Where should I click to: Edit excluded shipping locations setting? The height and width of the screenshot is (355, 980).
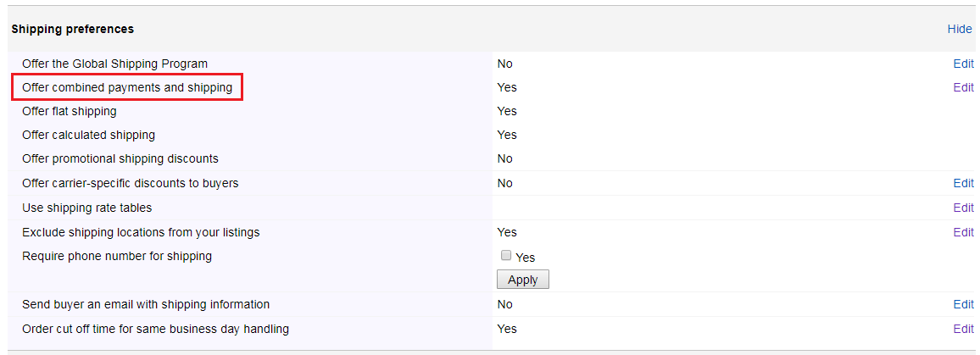pyautogui.click(x=963, y=232)
